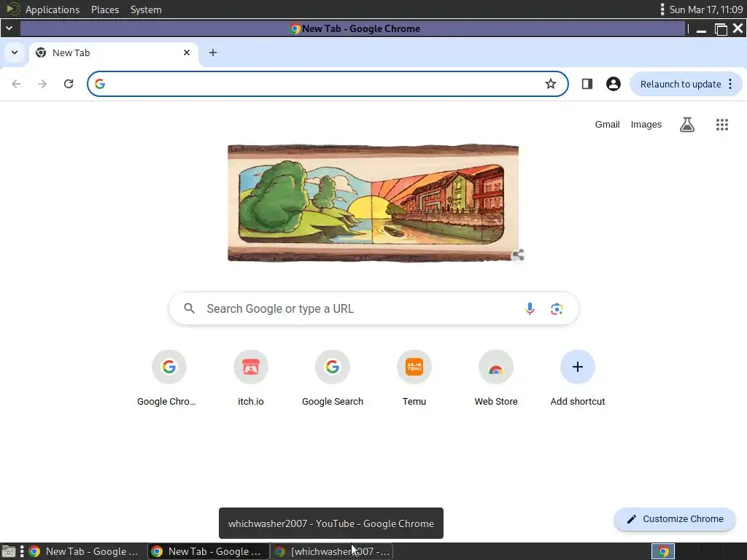
Task: Share the Google Doodle
Action: (x=519, y=254)
